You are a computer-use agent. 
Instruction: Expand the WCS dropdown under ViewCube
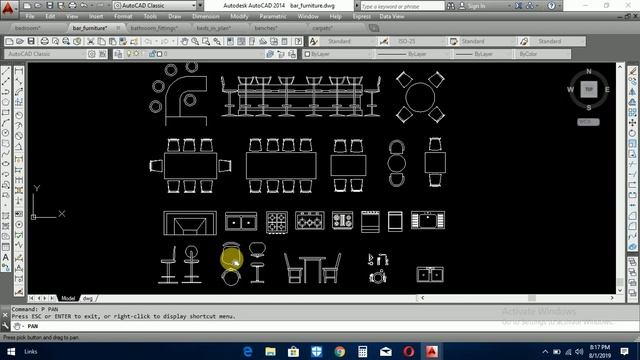click(x=588, y=122)
